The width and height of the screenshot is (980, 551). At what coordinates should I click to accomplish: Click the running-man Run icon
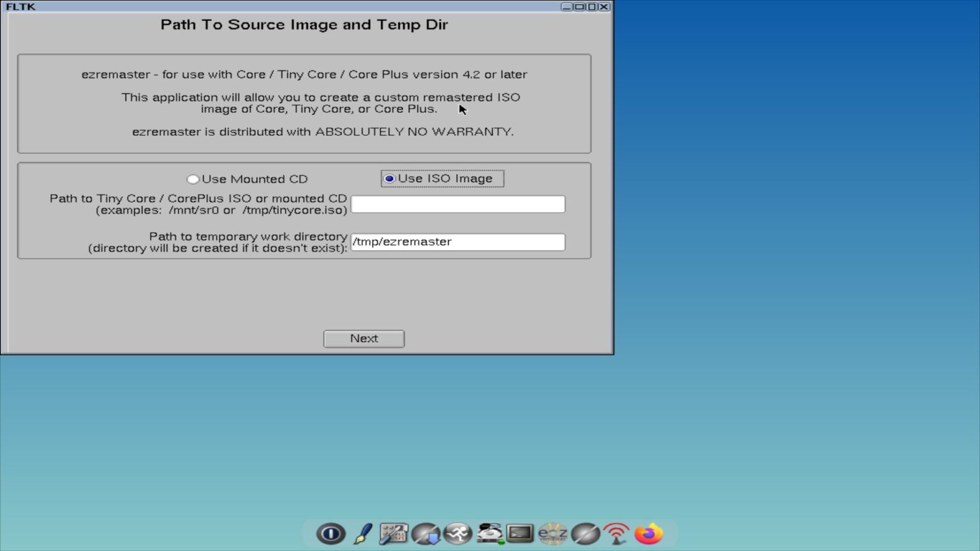point(457,533)
